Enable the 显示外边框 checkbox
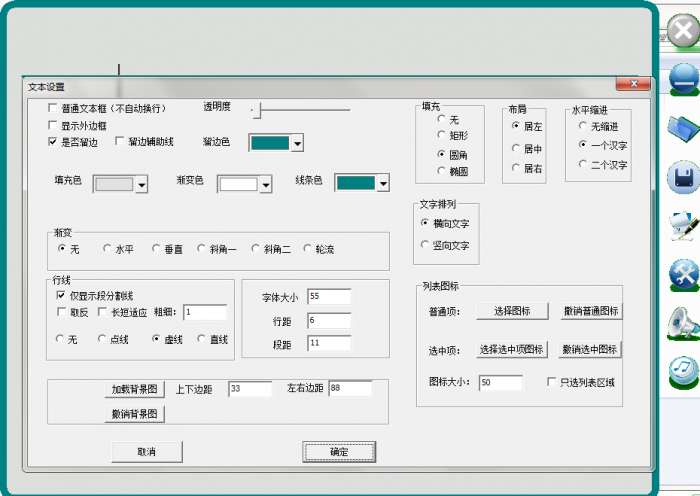The height and width of the screenshot is (496, 700). pos(53,126)
